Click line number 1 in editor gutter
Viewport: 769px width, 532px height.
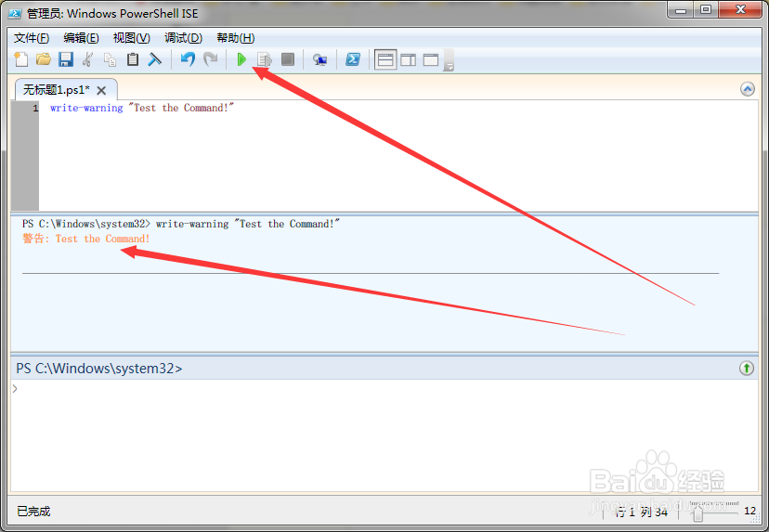(35, 108)
